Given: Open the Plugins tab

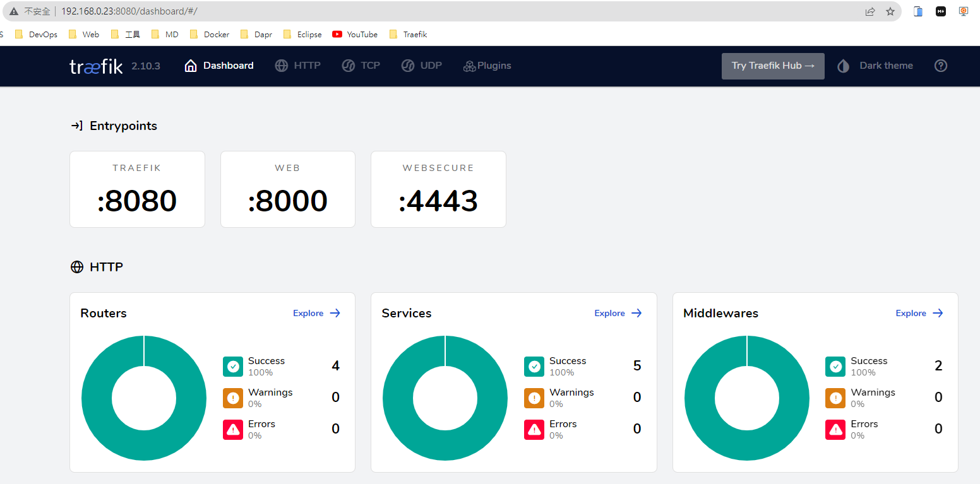Looking at the screenshot, I should point(487,66).
